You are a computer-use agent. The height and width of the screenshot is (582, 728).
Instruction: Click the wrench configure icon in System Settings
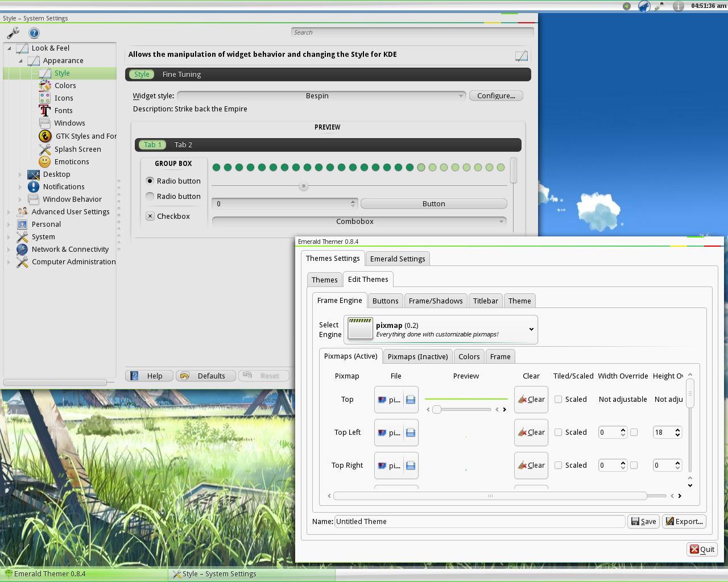(x=13, y=33)
